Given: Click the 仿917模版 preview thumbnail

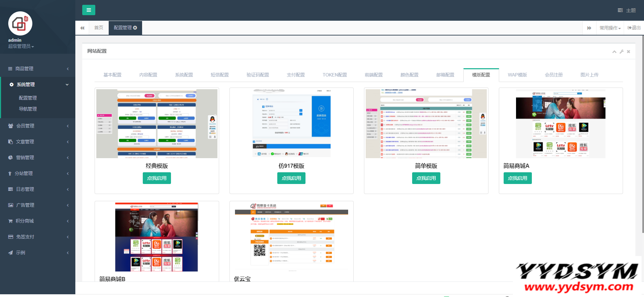Looking at the screenshot, I should coord(291,123).
